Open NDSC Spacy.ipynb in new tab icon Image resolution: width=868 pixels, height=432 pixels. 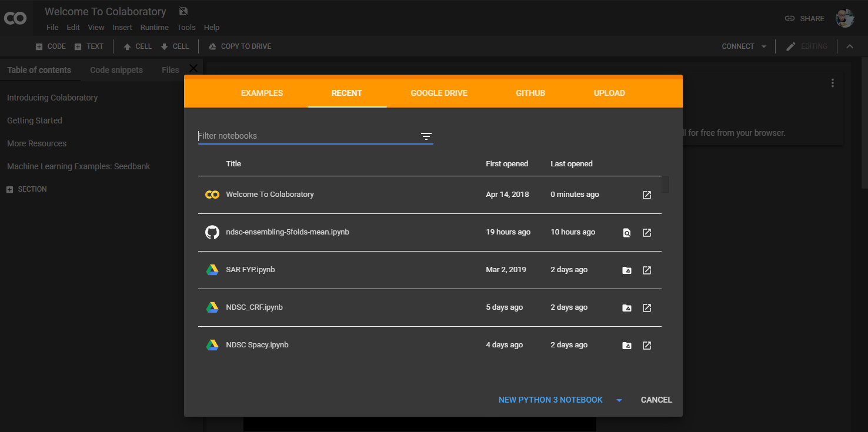pyautogui.click(x=647, y=346)
